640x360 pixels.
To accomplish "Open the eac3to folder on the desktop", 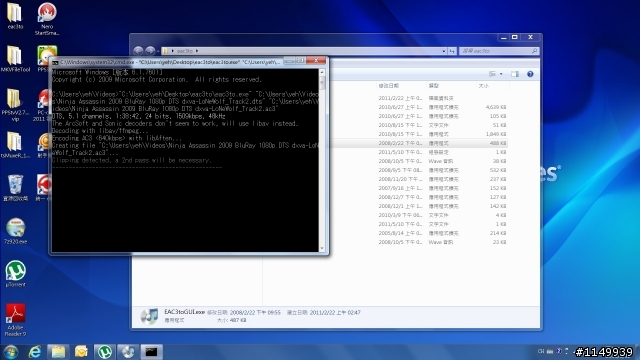I will 15,16.
